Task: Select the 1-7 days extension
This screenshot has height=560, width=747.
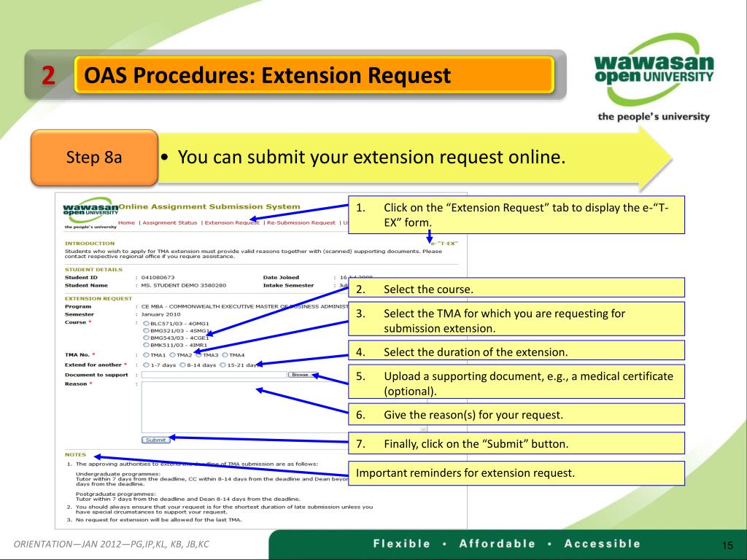Action: (146, 365)
